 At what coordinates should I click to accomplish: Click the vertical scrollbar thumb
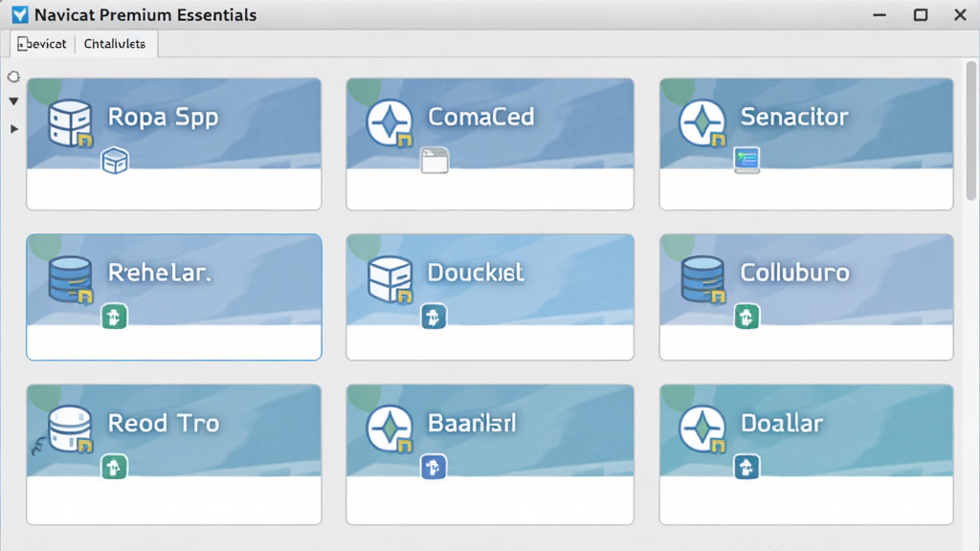[970, 130]
